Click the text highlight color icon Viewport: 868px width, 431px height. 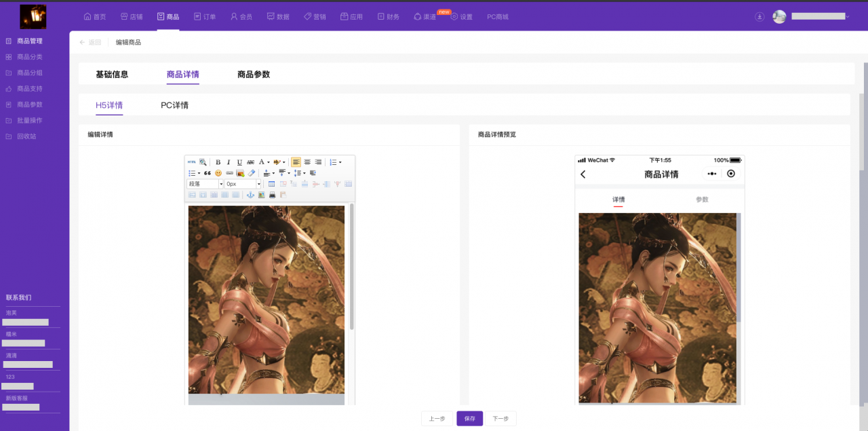click(x=277, y=162)
